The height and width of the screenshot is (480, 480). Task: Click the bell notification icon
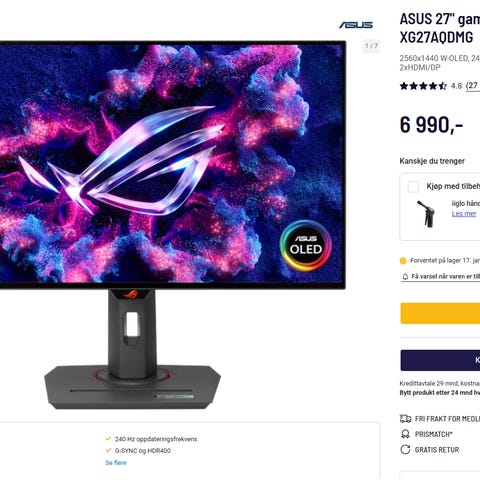coord(405,276)
